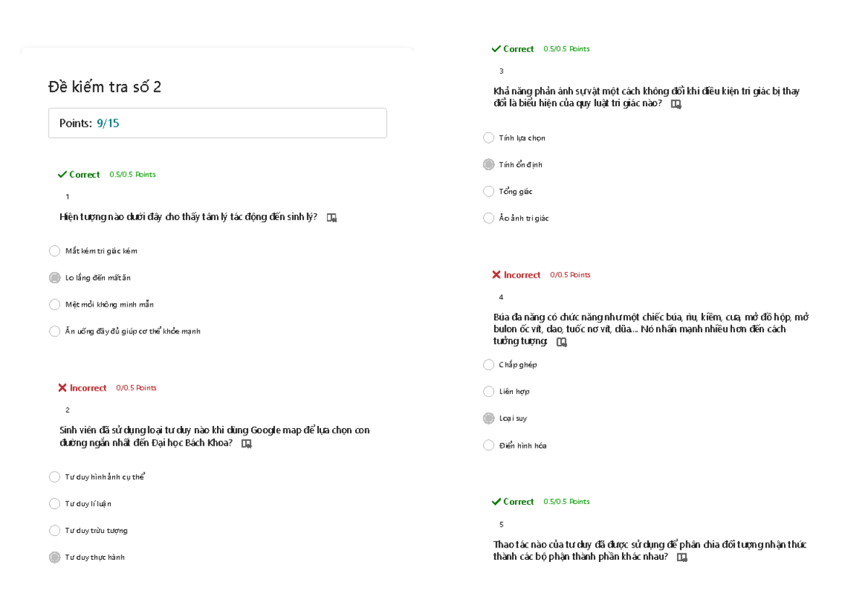Select the "Ảo ảnh tri giác" answer
The image size is (868, 614).
point(489,218)
